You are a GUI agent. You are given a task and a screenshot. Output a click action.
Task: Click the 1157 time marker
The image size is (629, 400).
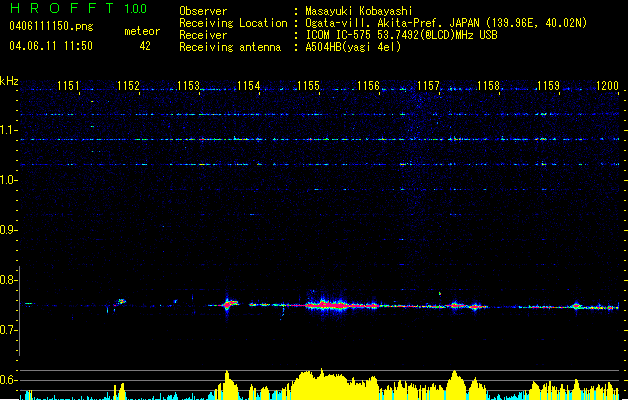click(428, 86)
